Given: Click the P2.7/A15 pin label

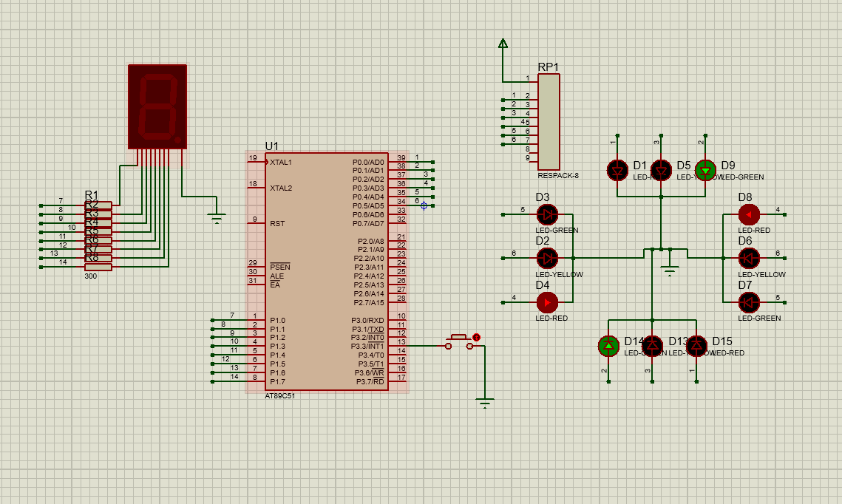Looking at the screenshot, I should point(369,303).
